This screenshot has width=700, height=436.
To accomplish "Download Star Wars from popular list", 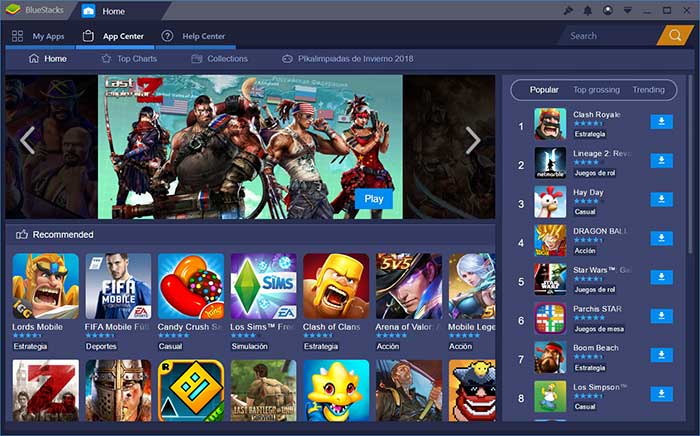I will click(661, 277).
